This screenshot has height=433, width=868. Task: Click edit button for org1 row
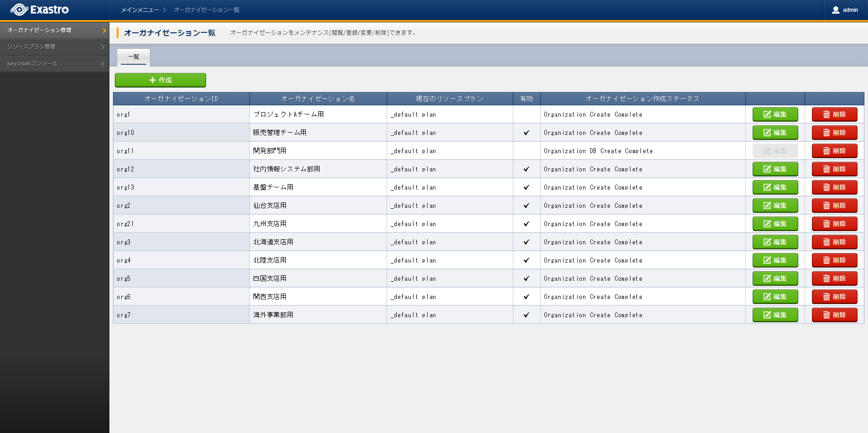click(775, 114)
